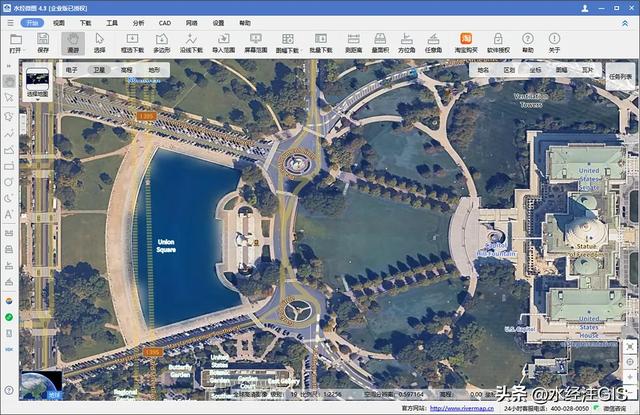Image resolution: width=640 pixels, height=415 pixels.
Task: Open the 下载 ribbon tab
Action: coord(85,21)
